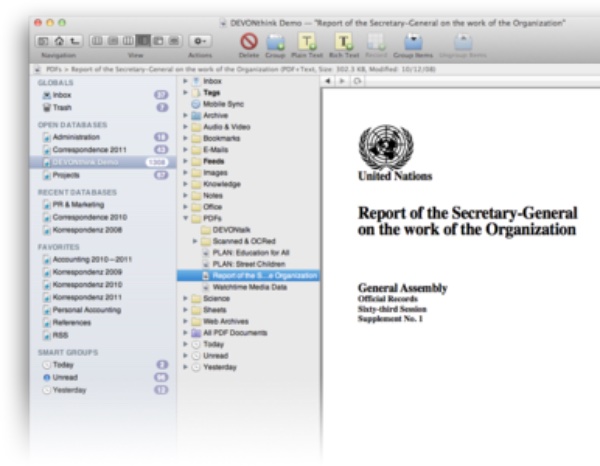The height and width of the screenshot is (466, 600).
Task: Expand the Web Archives folder
Action: coord(186,321)
